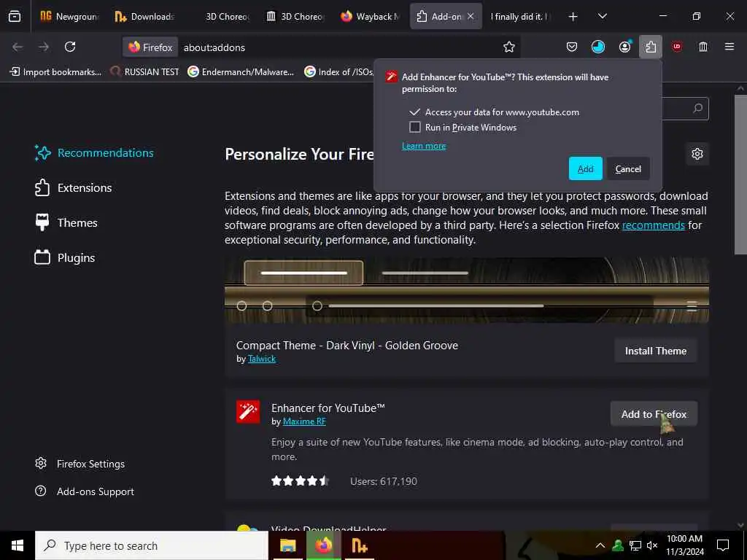747x560 pixels.
Task: Switch to the 'I finally did it' tab
Action: pyautogui.click(x=521, y=16)
